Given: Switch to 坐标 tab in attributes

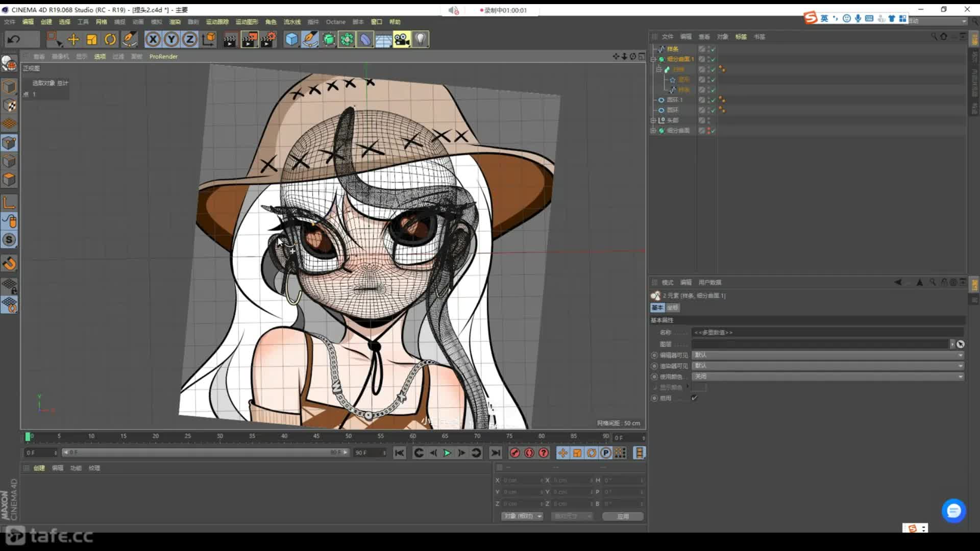Looking at the screenshot, I should (673, 308).
